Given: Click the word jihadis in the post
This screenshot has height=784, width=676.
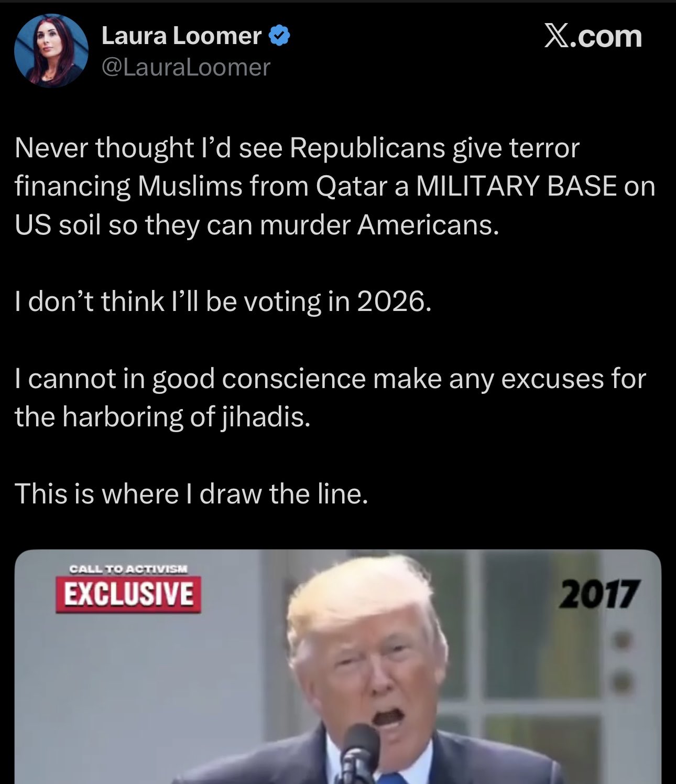Looking at the screenshot, I should click(x=263, y=417).
